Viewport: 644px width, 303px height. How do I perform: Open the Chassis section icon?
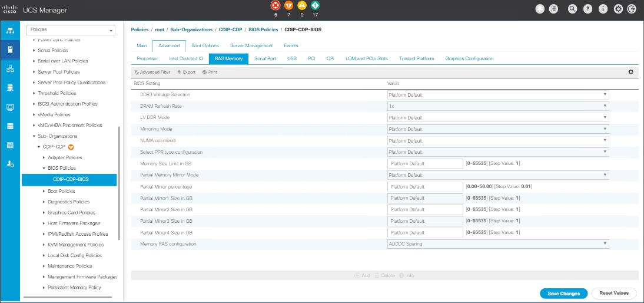point(10,144)
